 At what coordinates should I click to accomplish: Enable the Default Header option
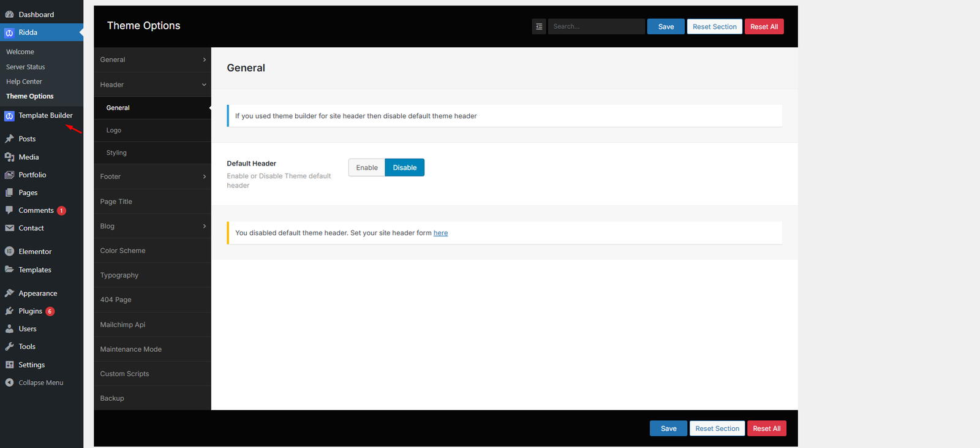(367, 167)
